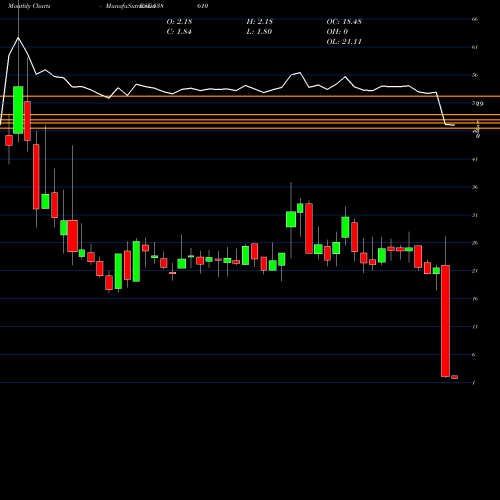Select the close value "C: 1.84"
Screen dimensions: 500x500
[x=179, y=32]
